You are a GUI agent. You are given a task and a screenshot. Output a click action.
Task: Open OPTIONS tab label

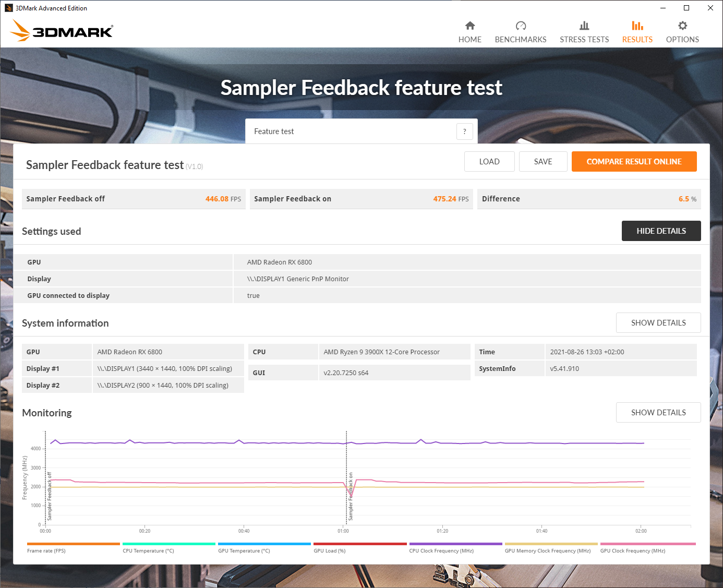(x=682, y=40)
